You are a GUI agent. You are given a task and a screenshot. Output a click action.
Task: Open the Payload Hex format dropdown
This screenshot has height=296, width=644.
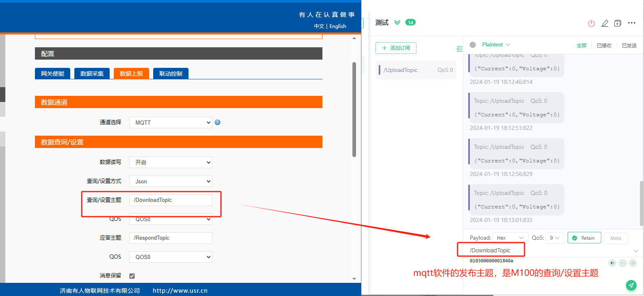511,238
